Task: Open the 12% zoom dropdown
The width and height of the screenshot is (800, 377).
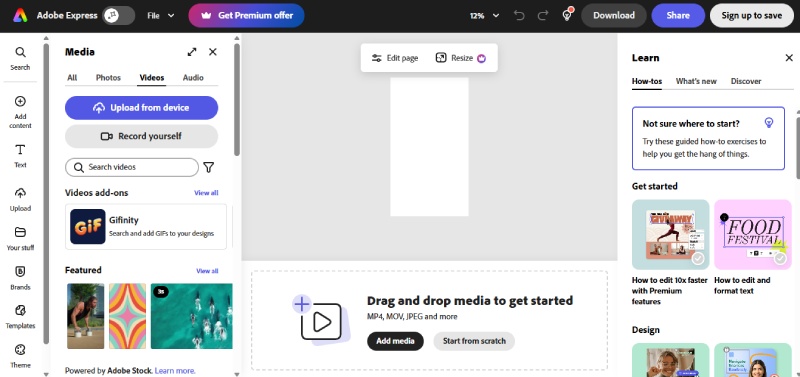Action: (x=484, y=15)
